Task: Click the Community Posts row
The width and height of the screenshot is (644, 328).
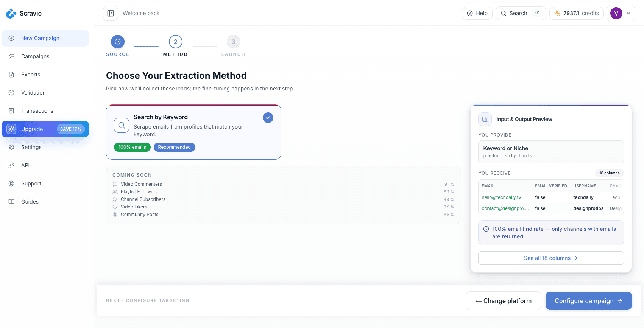Action: (x=283, y=215)
